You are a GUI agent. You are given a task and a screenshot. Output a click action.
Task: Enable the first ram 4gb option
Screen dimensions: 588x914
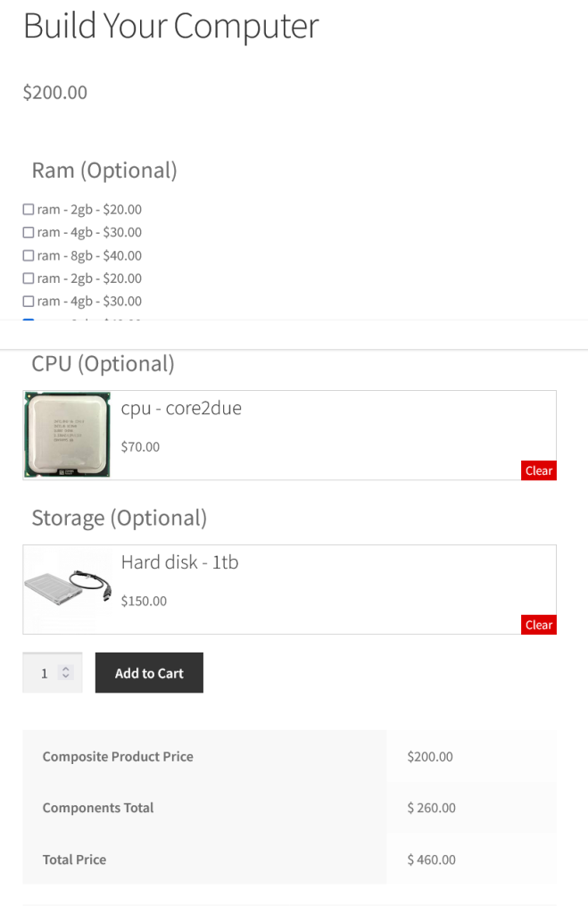point(29,232)
